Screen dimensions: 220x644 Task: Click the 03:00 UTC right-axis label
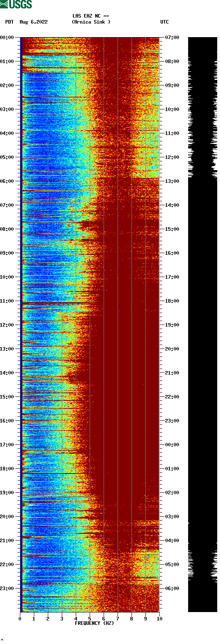[172, 517]
